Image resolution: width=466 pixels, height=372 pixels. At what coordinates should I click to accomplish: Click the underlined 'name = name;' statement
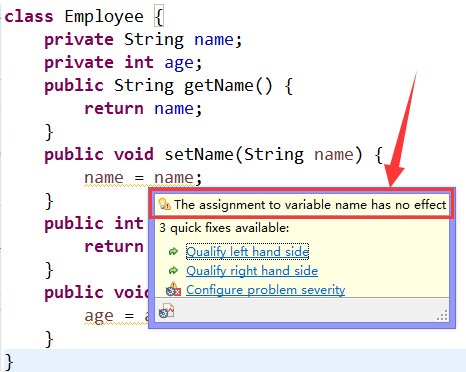[x=143, y=178]
